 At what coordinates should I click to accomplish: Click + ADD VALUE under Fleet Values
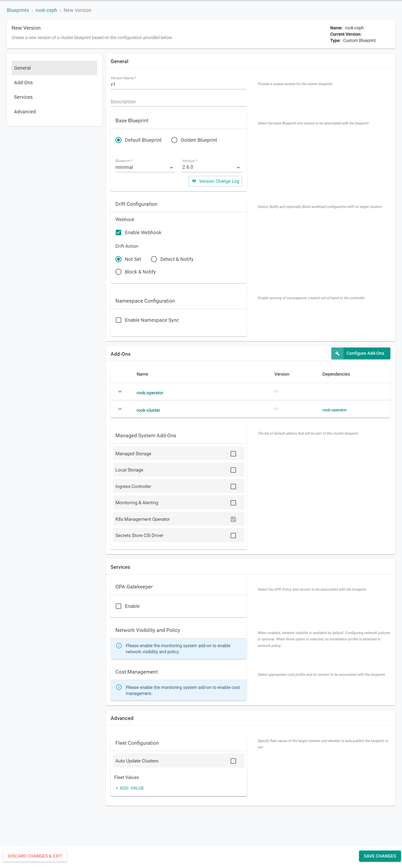[x=130, y=788]
